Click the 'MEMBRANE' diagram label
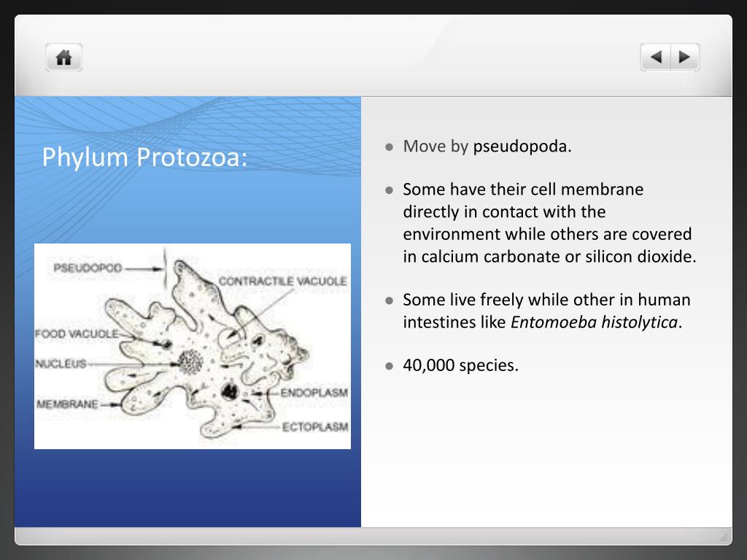 67,404
